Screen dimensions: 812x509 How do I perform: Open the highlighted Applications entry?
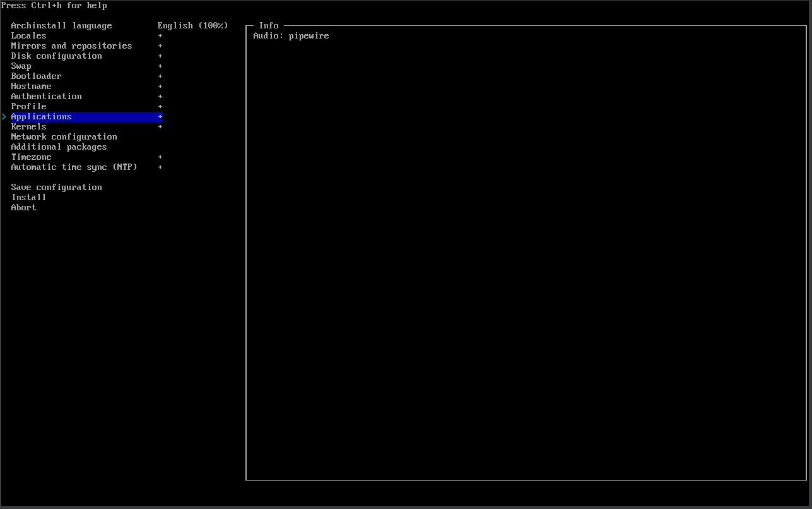click(x=86, y=117)
